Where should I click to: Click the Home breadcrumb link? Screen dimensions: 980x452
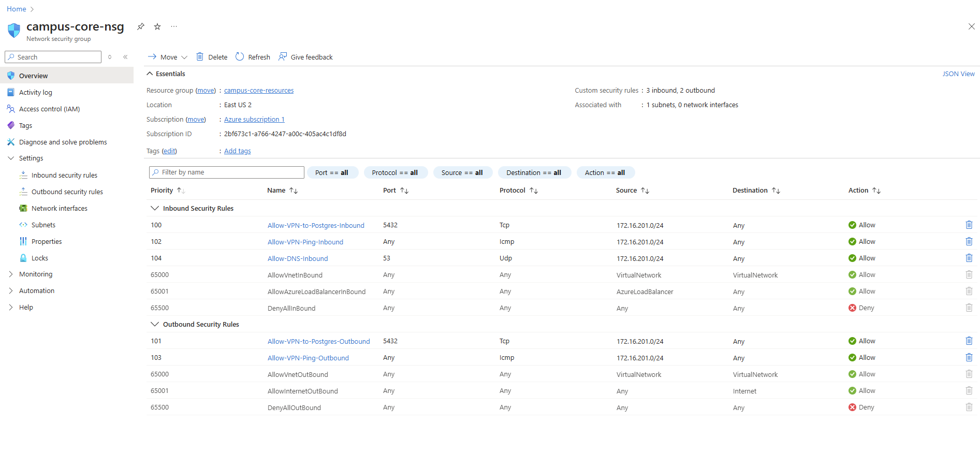17,9
